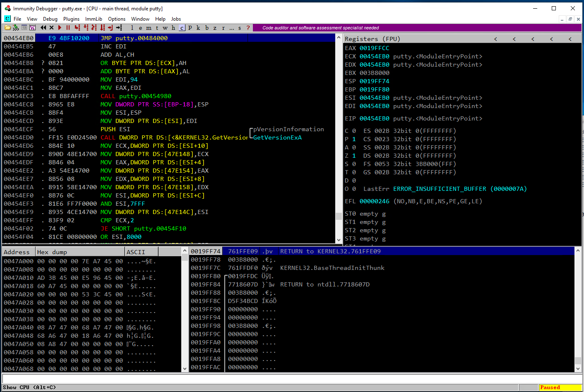Click the disassembly pane scrollbar thumb
The image size is (584, 392).
[x=339, y=216]
